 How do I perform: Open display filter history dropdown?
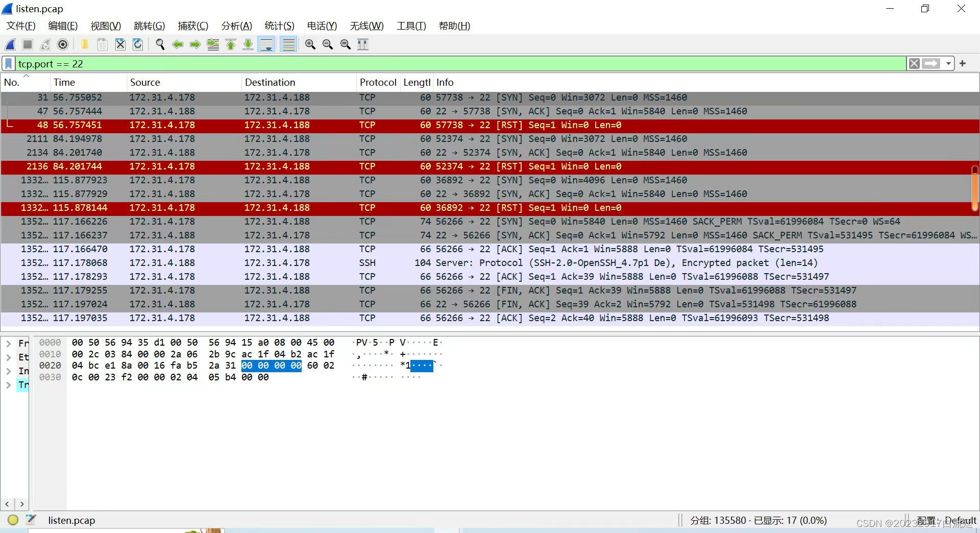948,64
